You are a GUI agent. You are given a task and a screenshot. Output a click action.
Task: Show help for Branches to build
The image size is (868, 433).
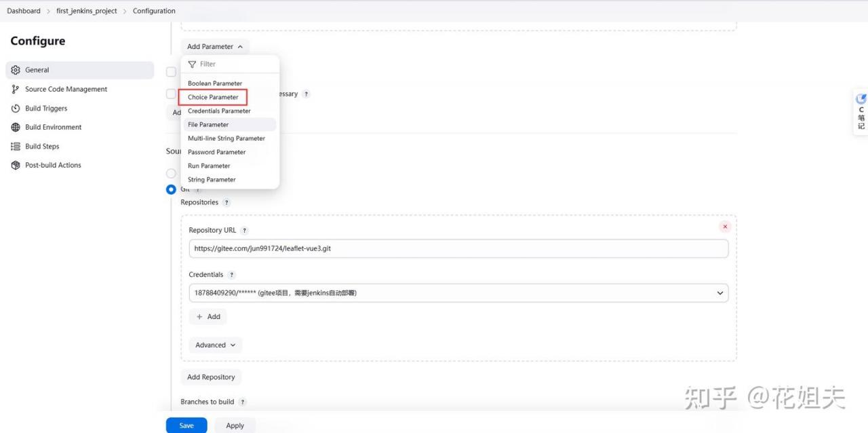[243, 402]
